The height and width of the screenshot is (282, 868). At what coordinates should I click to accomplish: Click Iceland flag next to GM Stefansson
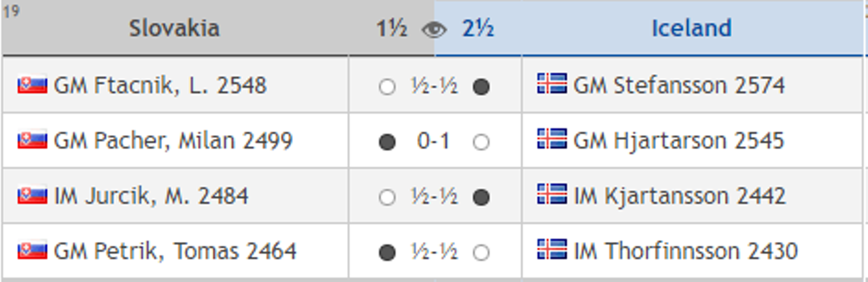(x=552, y=84)
